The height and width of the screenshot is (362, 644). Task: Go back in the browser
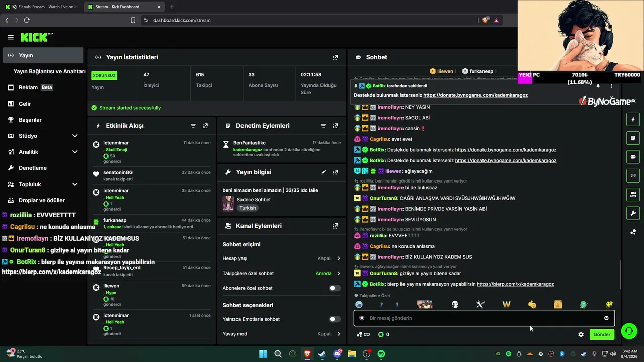pos(7,20)
